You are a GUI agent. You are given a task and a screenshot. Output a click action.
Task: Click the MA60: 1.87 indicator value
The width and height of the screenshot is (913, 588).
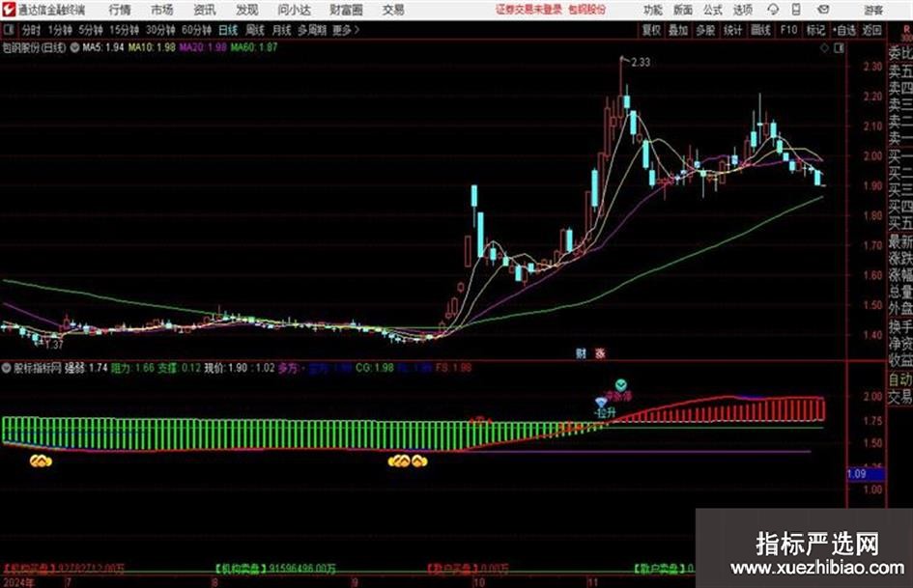coord(254,47)
